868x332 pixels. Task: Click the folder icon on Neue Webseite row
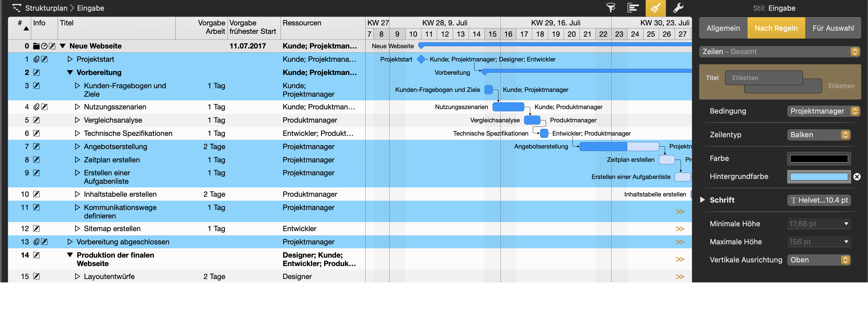[36, 46]
